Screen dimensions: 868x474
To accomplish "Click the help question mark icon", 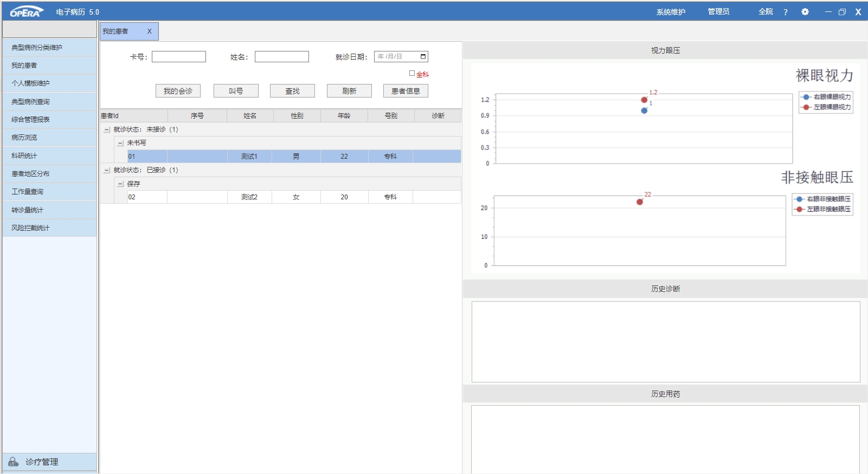I will point(785,12).
